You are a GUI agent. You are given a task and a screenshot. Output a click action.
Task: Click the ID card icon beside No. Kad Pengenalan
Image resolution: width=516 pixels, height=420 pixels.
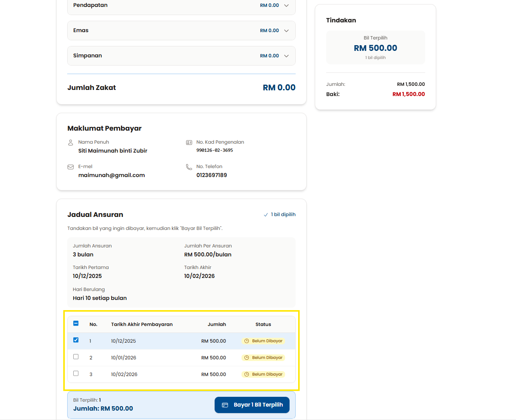point(189,142)
